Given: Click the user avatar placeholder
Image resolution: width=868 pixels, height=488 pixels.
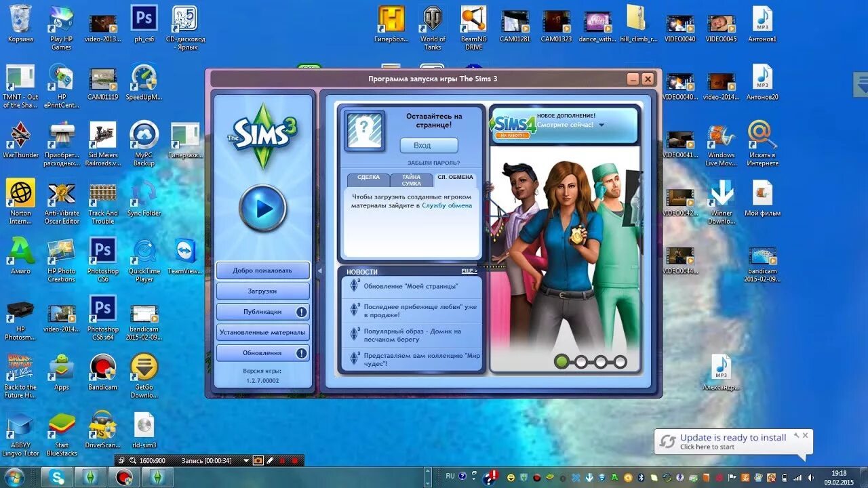Looking at the screenshot, I should pyautogui.click(x=364, y=131).
